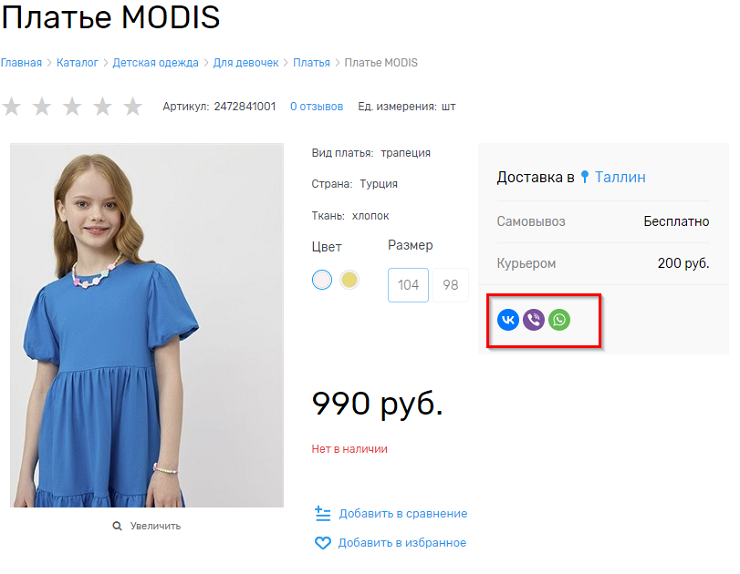
Task: Change delivery city Таллин
Action: (x=620, y=177)
